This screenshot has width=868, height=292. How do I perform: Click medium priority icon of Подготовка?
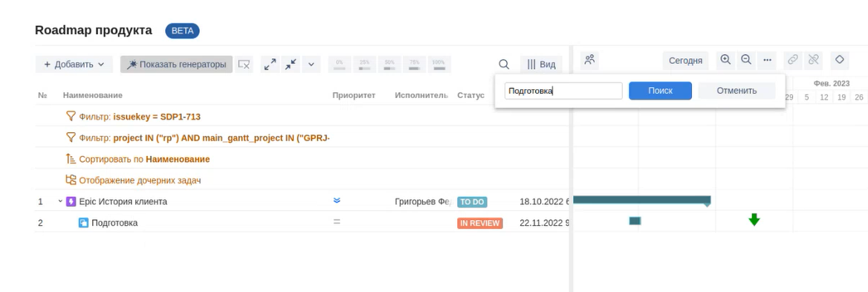click(x=337, y=221)
